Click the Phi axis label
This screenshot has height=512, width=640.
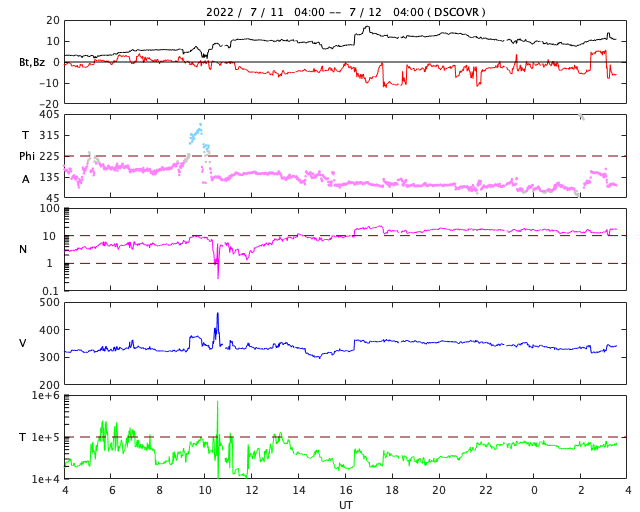click(27, 156)
